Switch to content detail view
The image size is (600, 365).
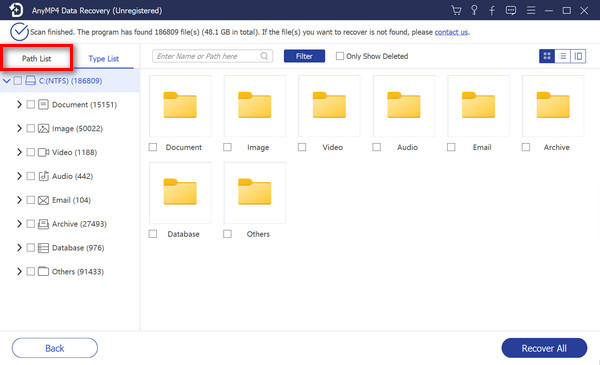[x=578, y=56]
